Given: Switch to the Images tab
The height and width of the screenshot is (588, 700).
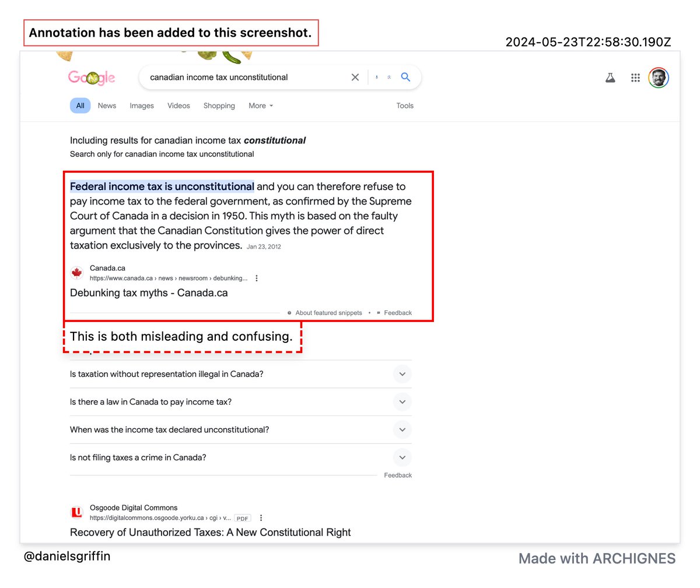Looking at the screenshot, I should coord(142,106).
